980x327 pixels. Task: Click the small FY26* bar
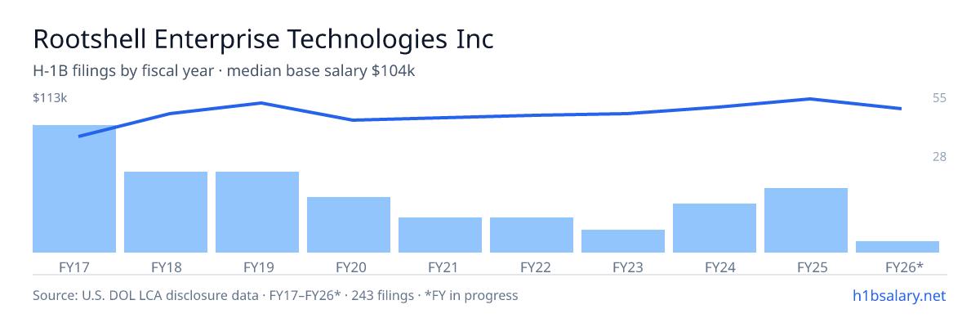click(898, 247)
